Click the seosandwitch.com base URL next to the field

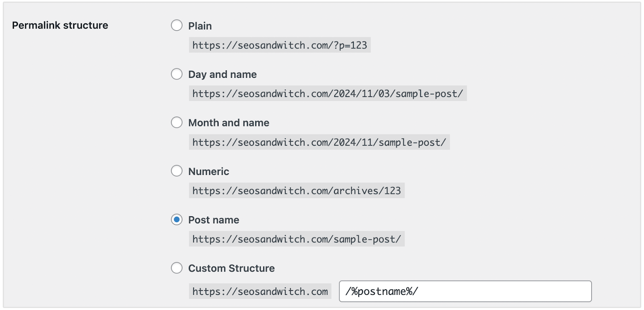pyautogui.click(x=260, y=291)
